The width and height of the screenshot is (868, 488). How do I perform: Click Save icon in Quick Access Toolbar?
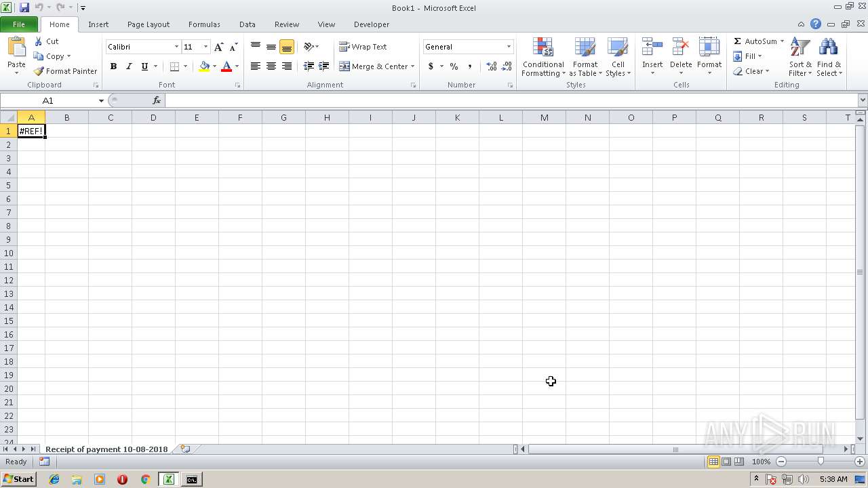24,7
